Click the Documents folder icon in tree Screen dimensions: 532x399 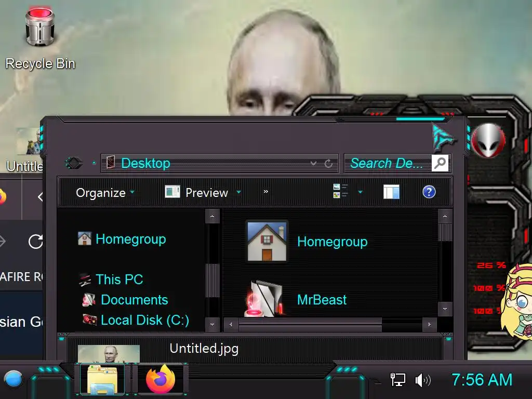click(89, 299)
